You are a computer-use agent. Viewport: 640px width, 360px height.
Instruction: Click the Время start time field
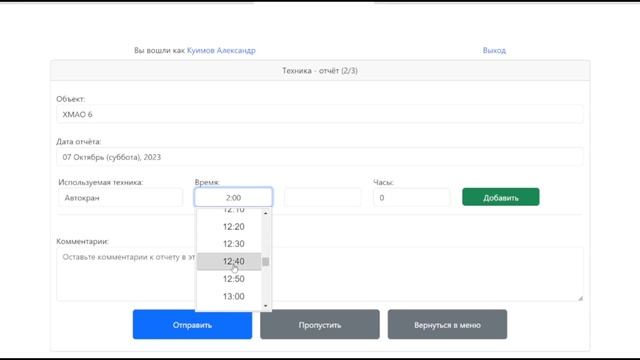click(x=233, y=198)
